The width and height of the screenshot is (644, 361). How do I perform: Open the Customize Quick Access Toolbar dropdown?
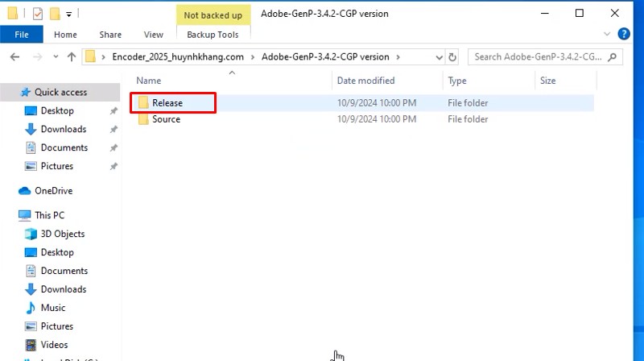click(x=69, y=15)
